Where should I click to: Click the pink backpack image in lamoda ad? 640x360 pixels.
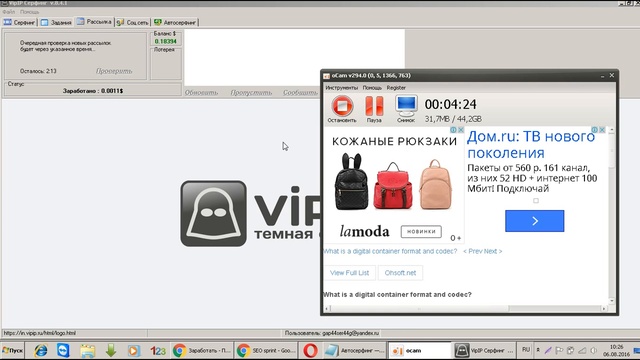[x=436, y=184]
